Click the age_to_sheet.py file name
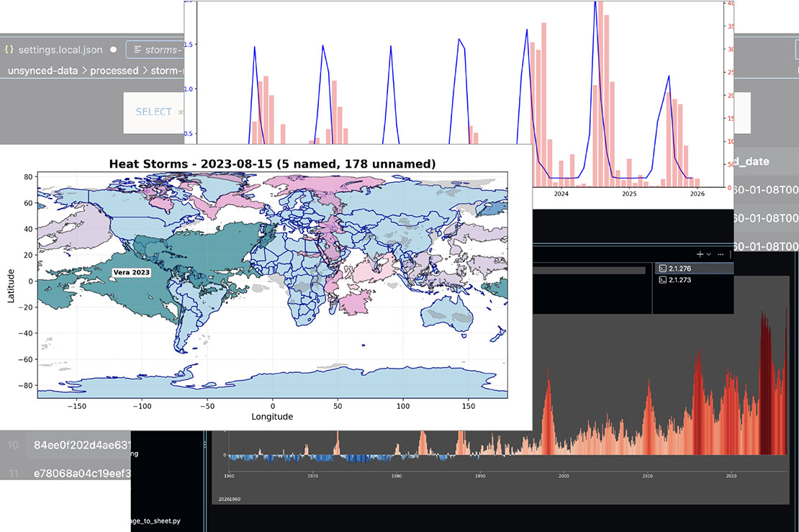The height and width of the screenshot is (532, 799). (155, 520)
